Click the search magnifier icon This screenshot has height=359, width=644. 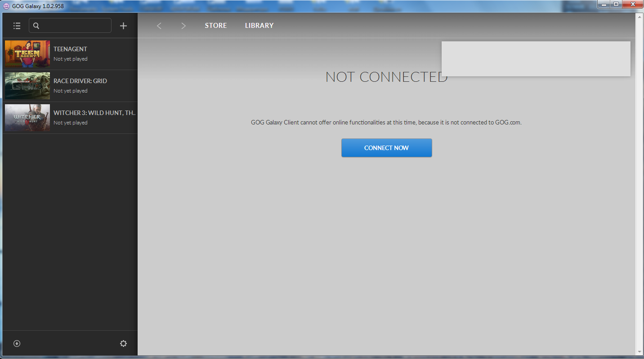36,26
